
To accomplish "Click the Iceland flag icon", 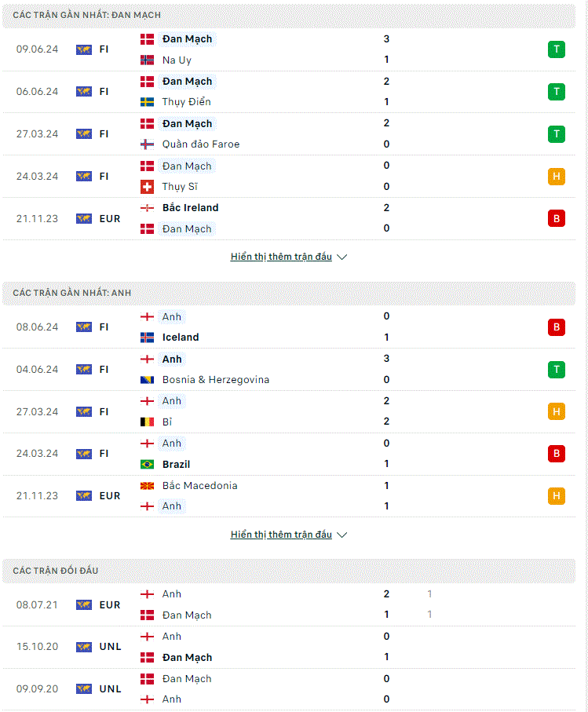I will point(147,338).
